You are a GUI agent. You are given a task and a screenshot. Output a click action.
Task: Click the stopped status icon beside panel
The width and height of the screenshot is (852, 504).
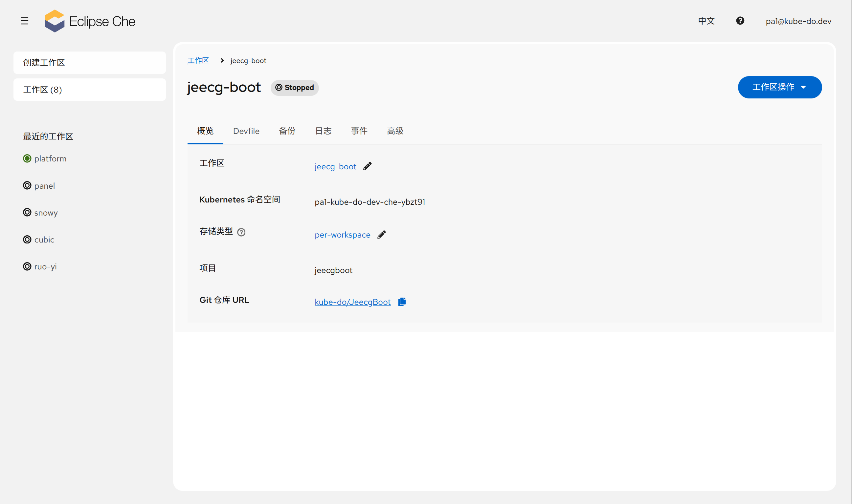point(27,185)
